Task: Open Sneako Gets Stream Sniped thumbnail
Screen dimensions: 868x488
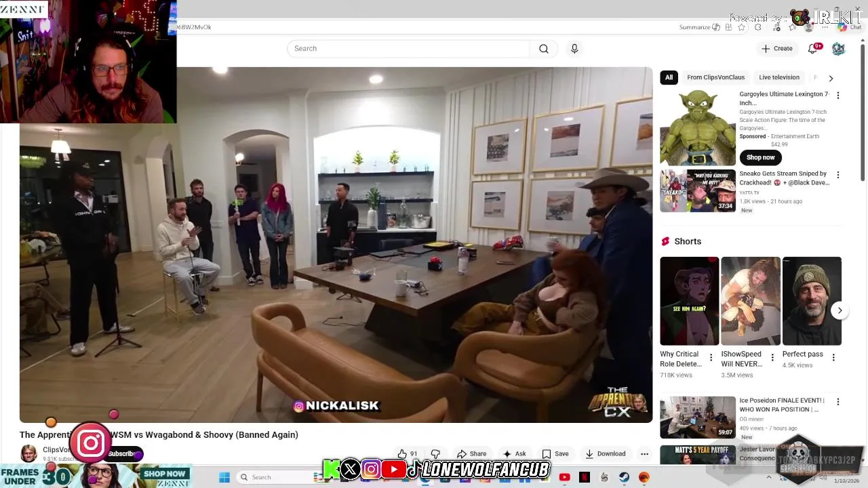Action: pyautogui.click(x=697, y=190)
